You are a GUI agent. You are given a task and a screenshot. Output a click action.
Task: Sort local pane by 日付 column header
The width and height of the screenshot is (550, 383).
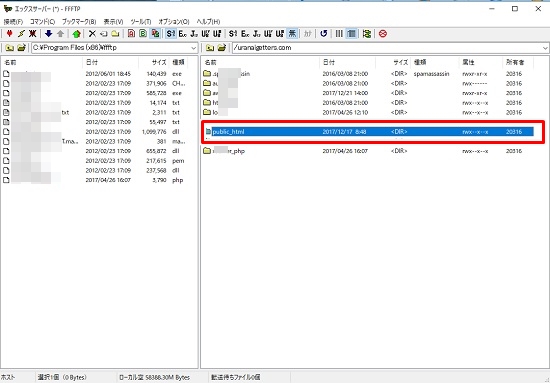coord(110,62)
